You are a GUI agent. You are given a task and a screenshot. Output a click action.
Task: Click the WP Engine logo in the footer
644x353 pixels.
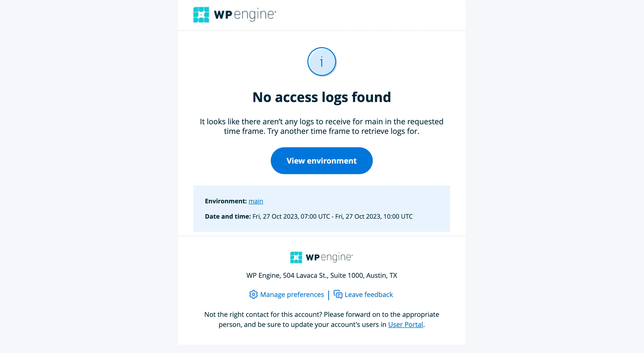pyautogui.click(x=322, y=257)
